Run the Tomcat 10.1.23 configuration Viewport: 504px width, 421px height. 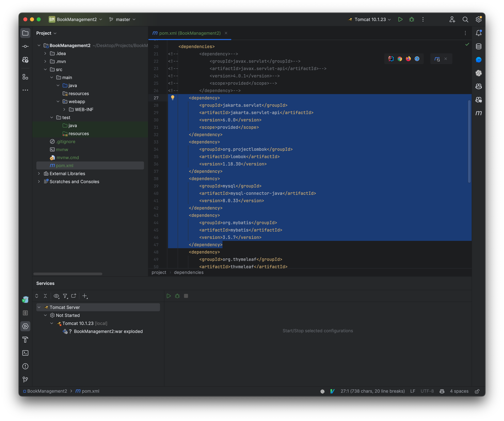400,20
